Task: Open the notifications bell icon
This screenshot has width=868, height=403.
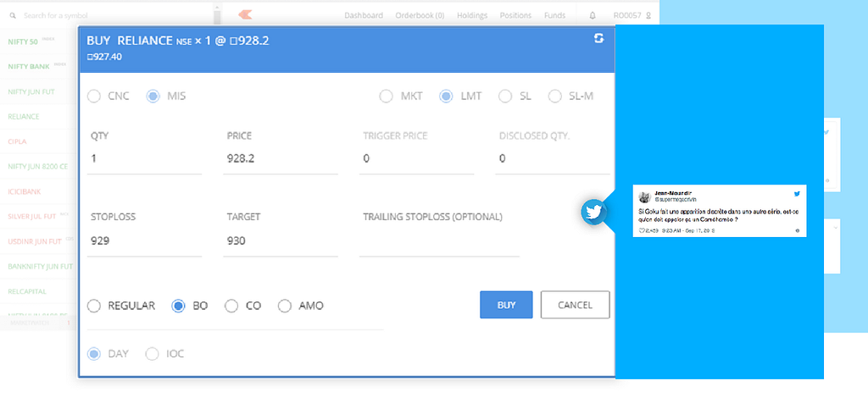Action: point(593,15)
